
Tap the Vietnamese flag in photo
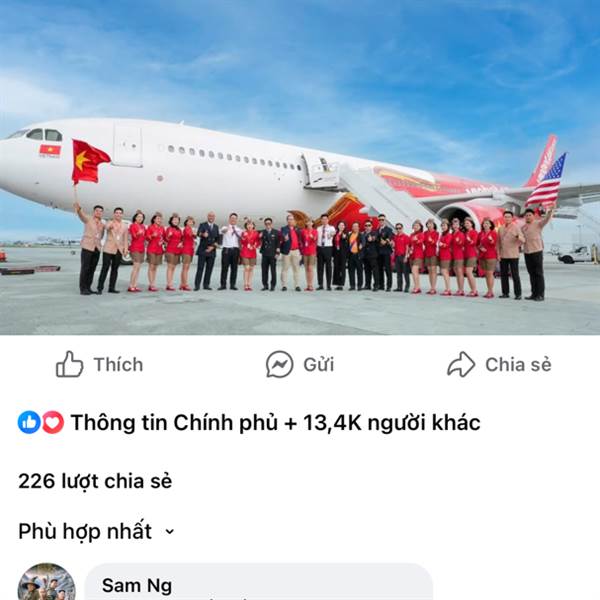pos(90,162)
